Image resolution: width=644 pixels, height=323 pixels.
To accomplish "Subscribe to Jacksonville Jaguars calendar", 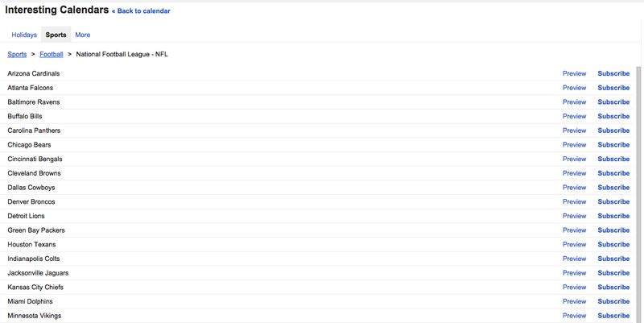I will coord(613,273).
